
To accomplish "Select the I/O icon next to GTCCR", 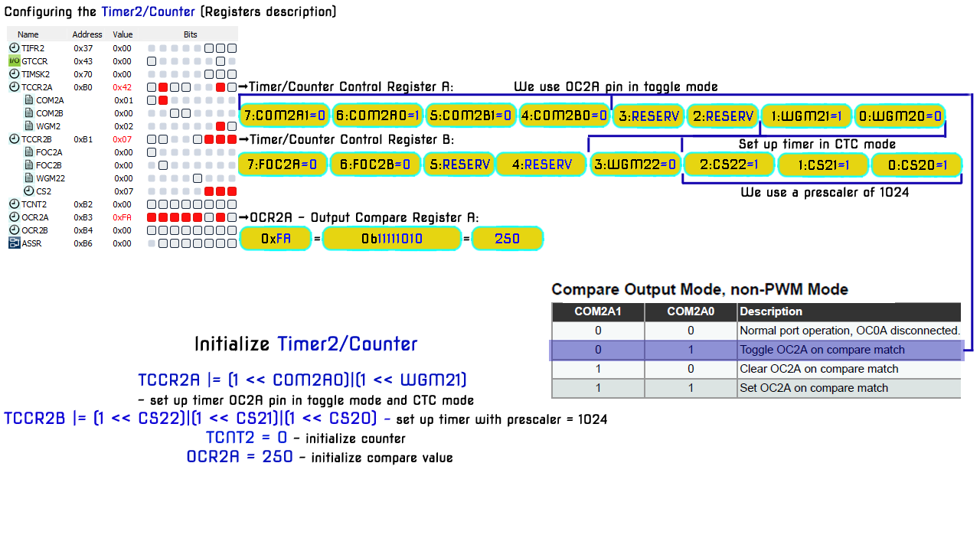I will pos(16,61).
